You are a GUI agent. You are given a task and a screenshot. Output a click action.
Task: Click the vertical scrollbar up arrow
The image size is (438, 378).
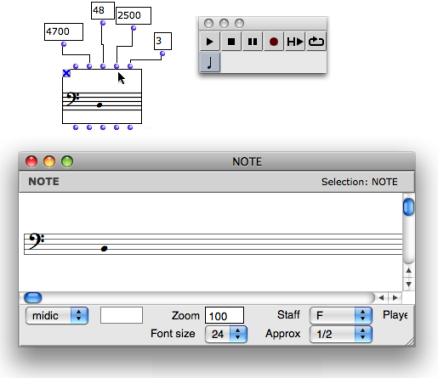click(x=409, y=271)
